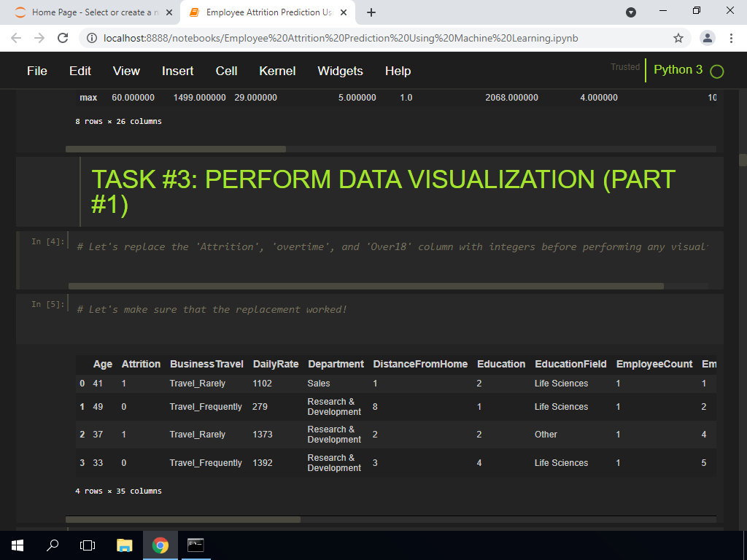Click the Trusted notebook indicator
This screenshot has height=560, width=747.
(625, 67)
